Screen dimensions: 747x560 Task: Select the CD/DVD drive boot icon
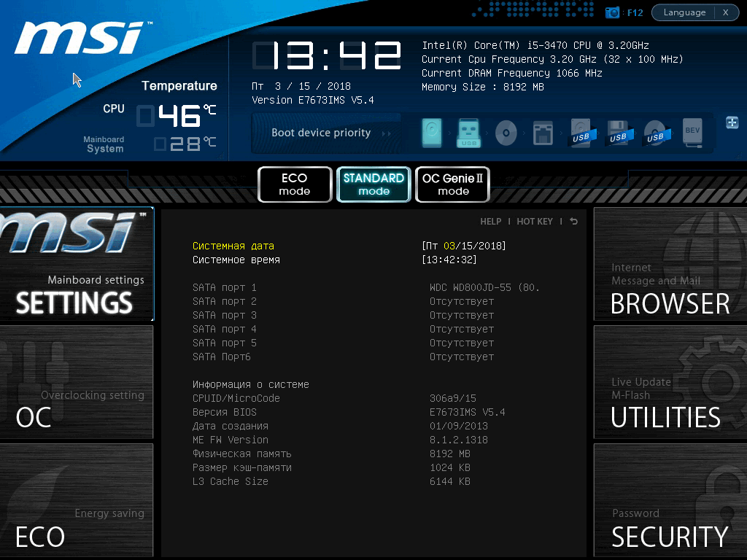506,133
